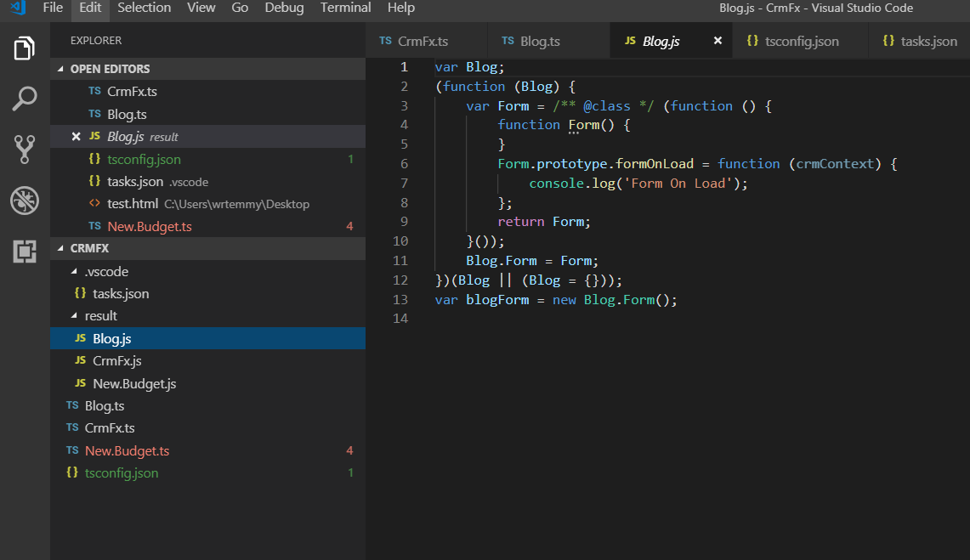
Task: Click line number 6 in the gutter
Action: tap(404, 164)
